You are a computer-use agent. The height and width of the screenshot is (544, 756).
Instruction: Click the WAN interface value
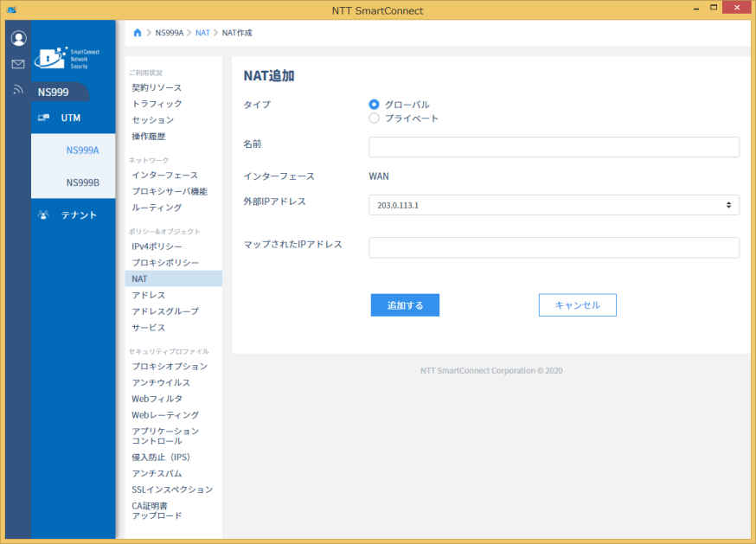point(379,176)
